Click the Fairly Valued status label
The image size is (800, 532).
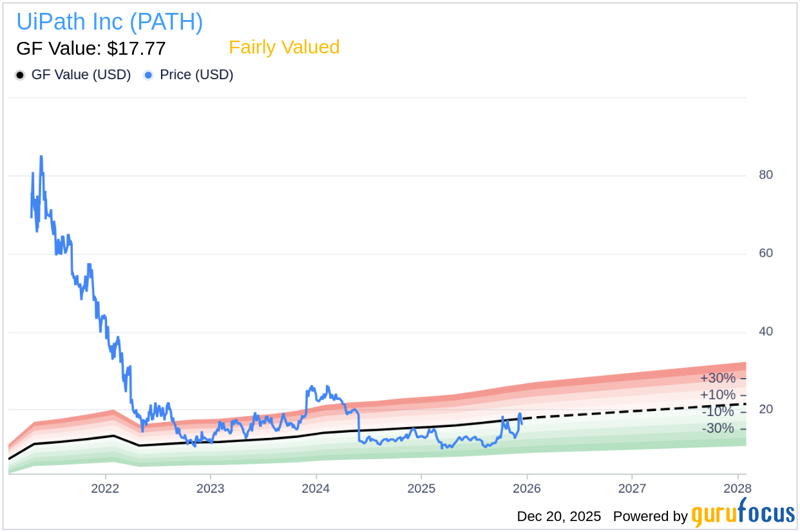pyautogui.click(x=284, y=48)
